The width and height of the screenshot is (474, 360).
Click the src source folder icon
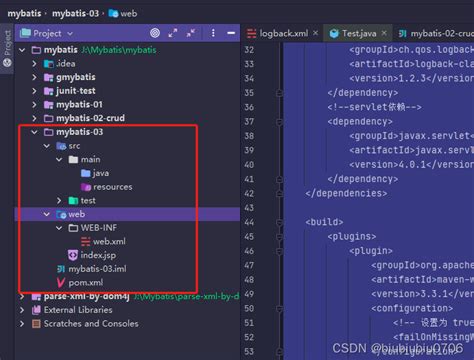[x=61, y=146]
